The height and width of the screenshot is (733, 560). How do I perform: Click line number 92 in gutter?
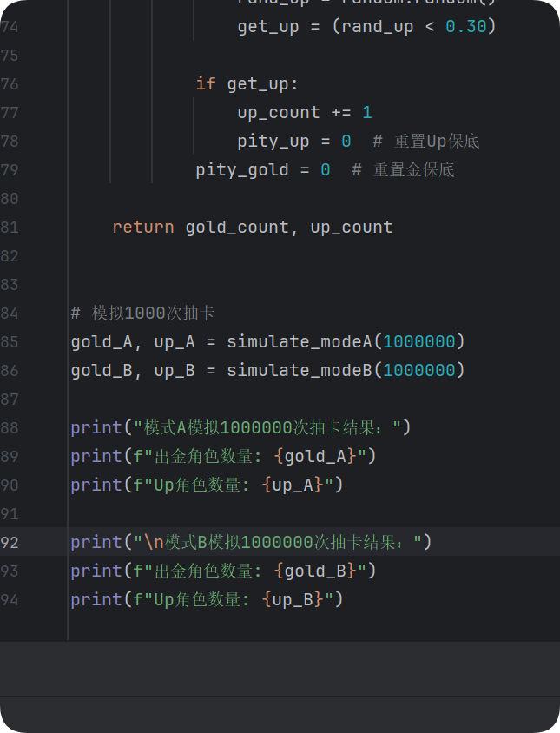click(x=10, y=542)
